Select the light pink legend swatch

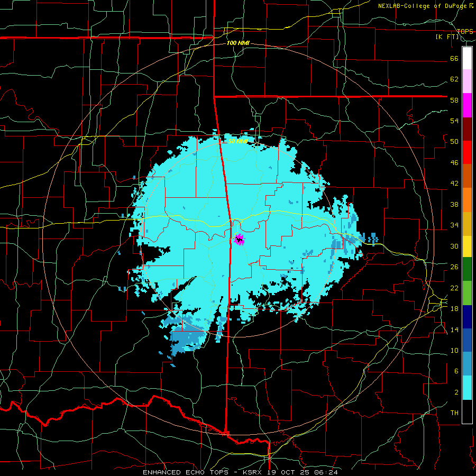467,81
